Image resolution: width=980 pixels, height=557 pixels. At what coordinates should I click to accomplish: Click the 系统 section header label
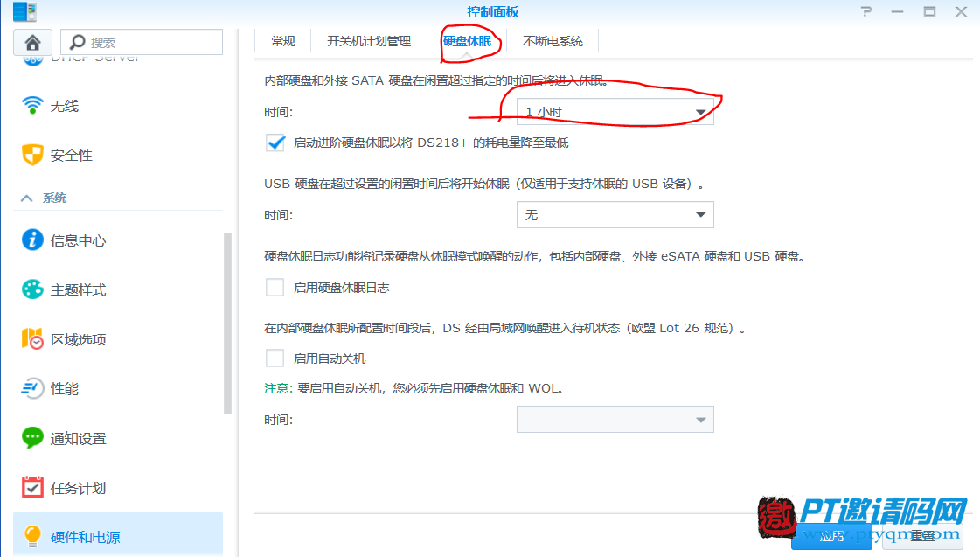tap(54, 198)
